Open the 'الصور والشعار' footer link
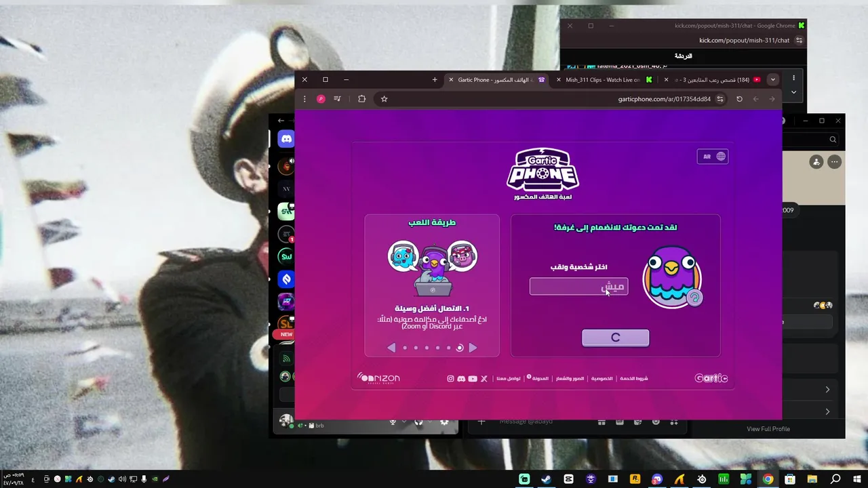Image resolution: width=868 pixels, height=488 pixels. tap(570, 378)
